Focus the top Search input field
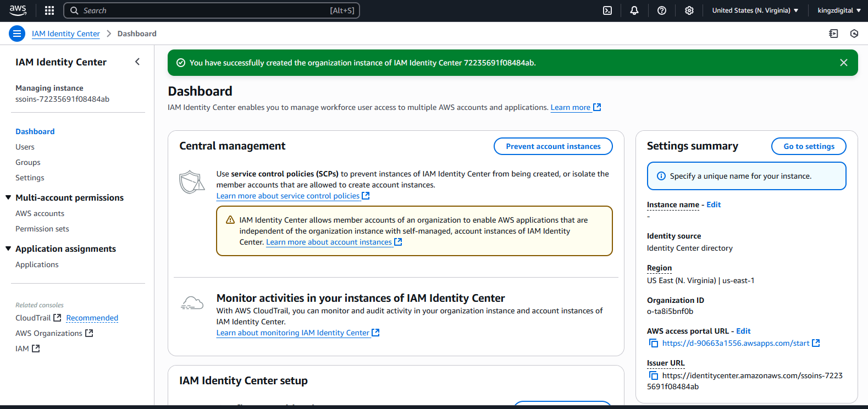The image size is (868, 409). [x=212, y=10]
